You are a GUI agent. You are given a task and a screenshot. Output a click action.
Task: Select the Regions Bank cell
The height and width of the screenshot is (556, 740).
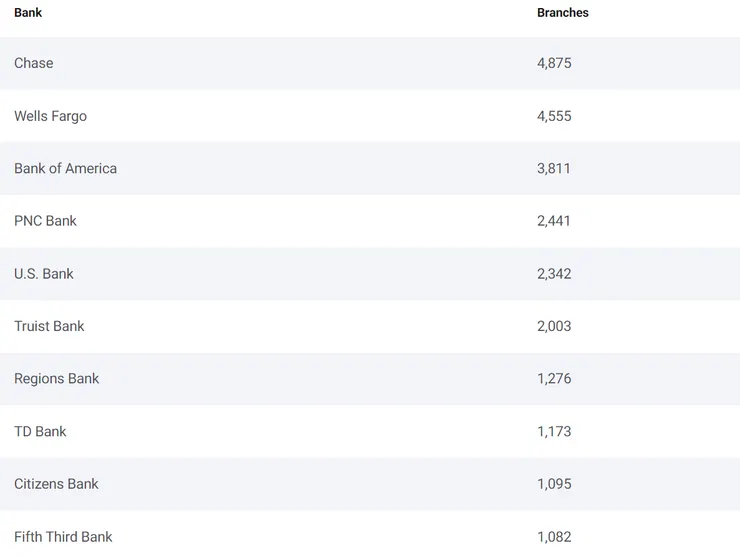[x=57, y=379]
